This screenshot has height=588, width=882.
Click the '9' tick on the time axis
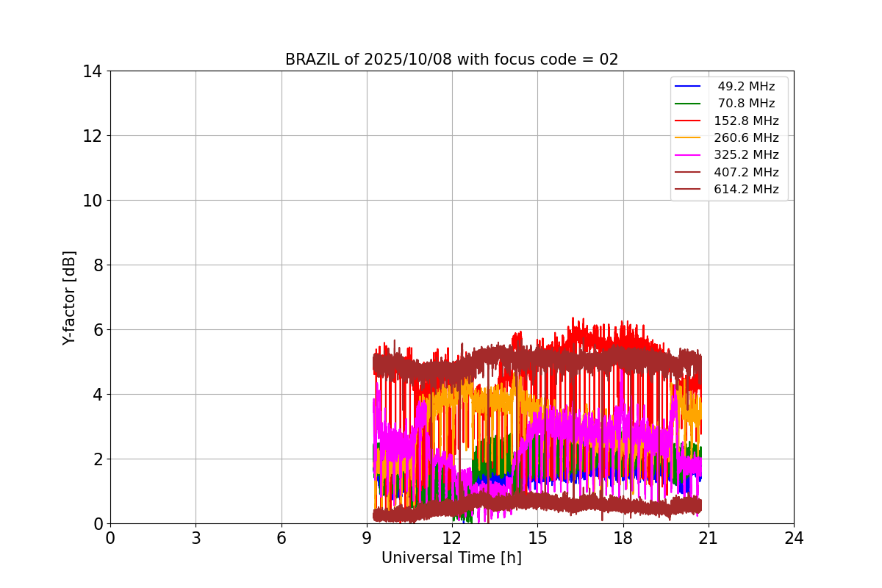(x=367, y=538)
